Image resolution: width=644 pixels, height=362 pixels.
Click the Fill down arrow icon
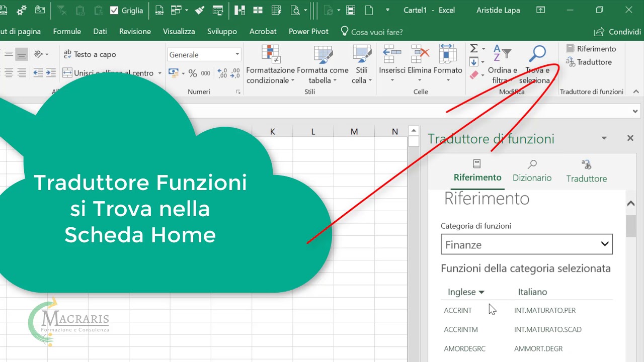[474, 62]
